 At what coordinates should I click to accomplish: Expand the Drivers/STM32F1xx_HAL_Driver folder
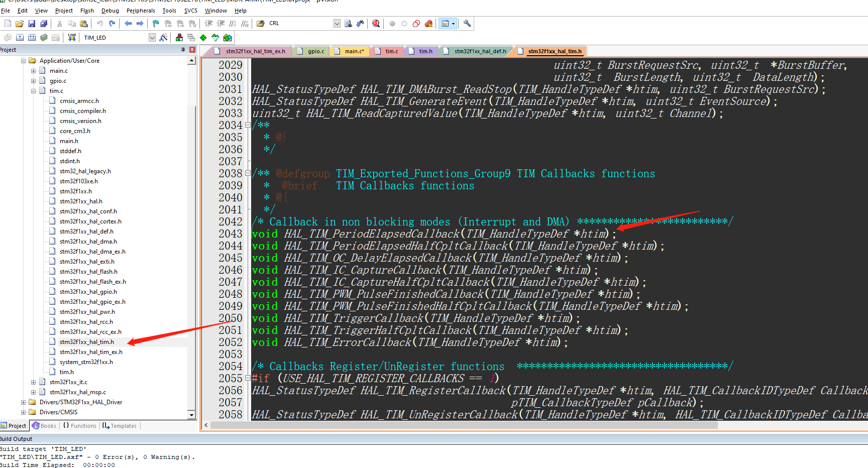[x=23, y=402]
